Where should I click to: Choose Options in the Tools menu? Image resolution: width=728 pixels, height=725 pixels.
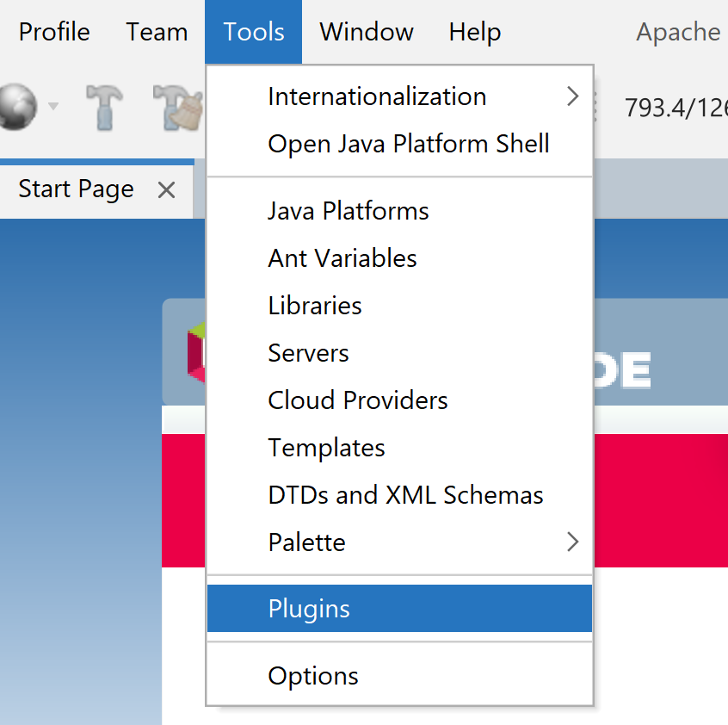point(313,676)
